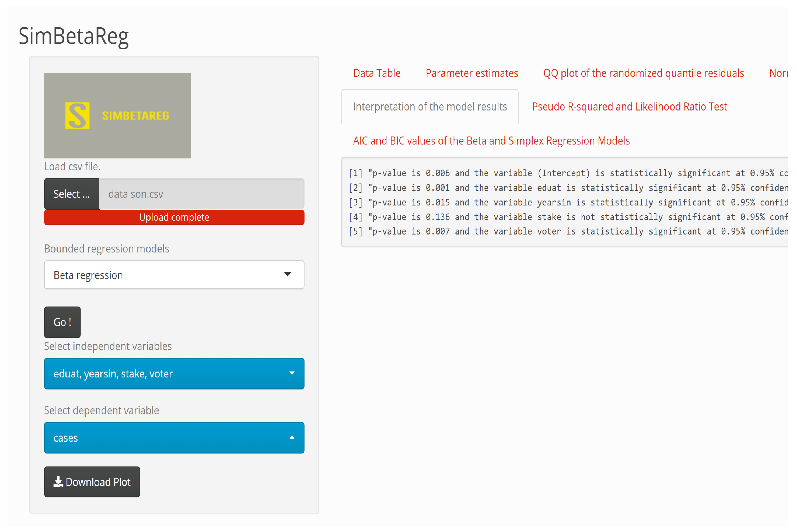797x532 pixels.
Task: Select Interpretation of the model results tab
Action: [x=430, y=107]
